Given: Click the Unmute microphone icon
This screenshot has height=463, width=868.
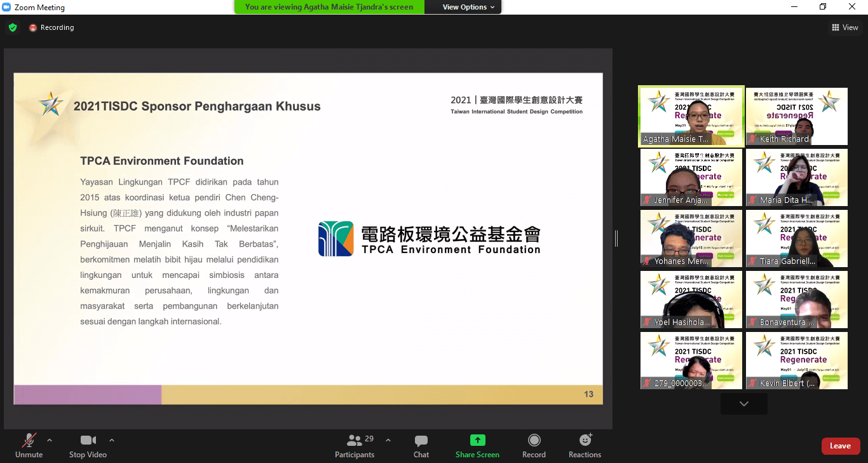Looking at the screenshot, I should [29, 440].
